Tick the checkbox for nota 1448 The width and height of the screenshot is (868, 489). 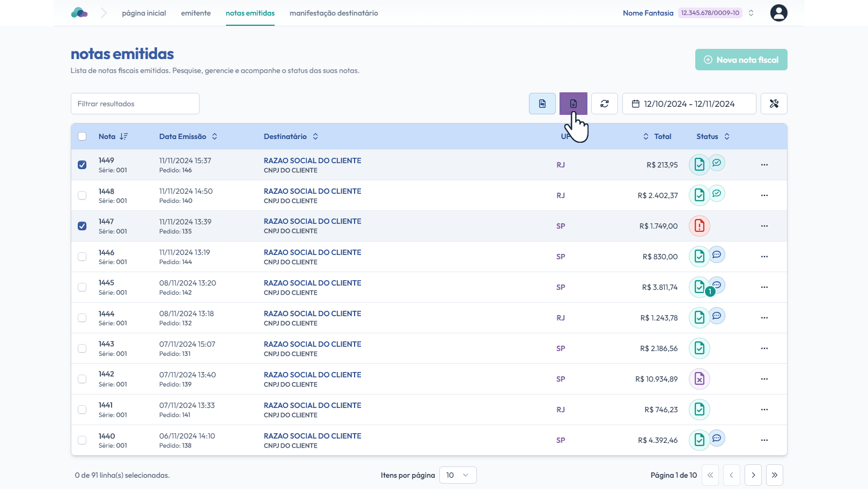[82, 195]
